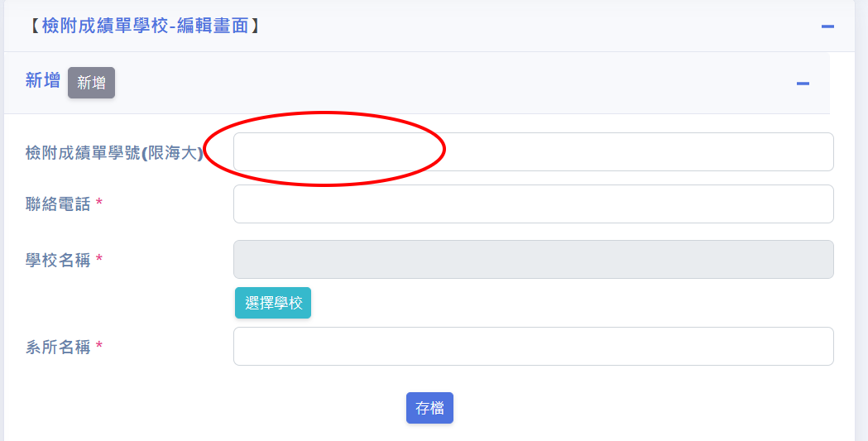Image resolution: width=868 pixels, height=441 pixels.
Task: Focus the 聯絡電話 text field
Action: click(x=533, y=204)
